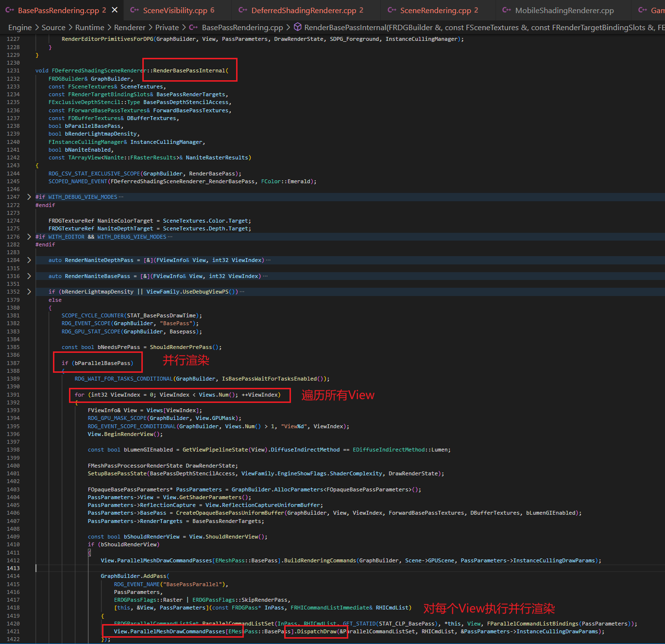Select the SceneRendering.cpp tab
Image resolution: width=665 pixels, height=644 pixels.
435,10
